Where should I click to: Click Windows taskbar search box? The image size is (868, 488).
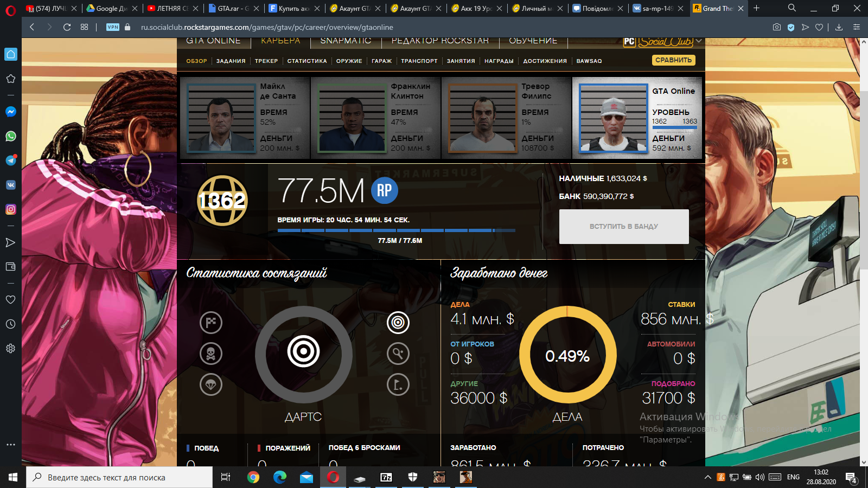(x=119, y=477)
